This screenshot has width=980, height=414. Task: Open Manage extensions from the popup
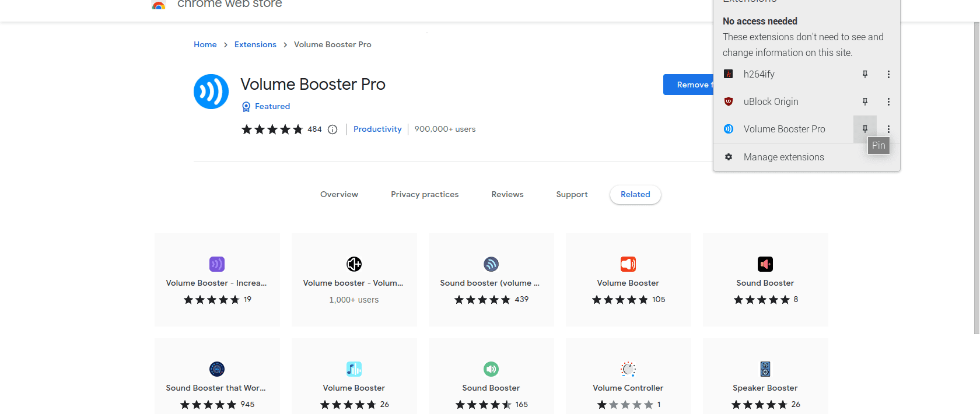807,157
